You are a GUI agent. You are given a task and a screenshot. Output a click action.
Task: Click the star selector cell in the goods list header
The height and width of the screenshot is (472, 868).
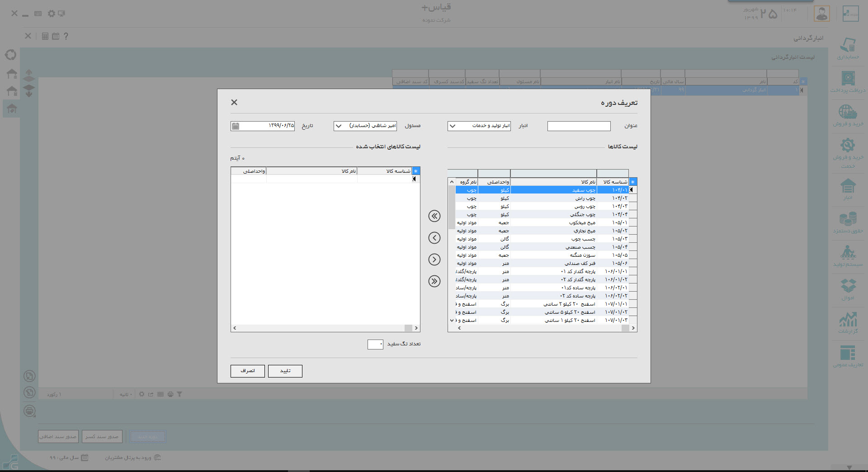pyautogui.click(x=632, y=182)
